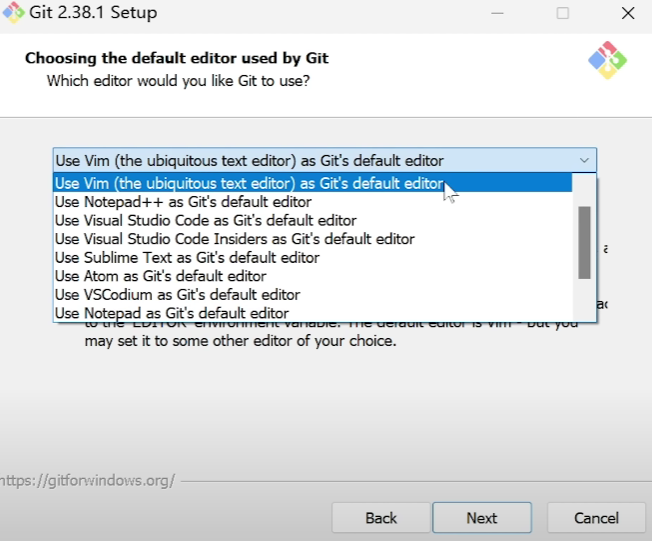Choose Use Notepad++ as Git's default editor

[313, 202]
